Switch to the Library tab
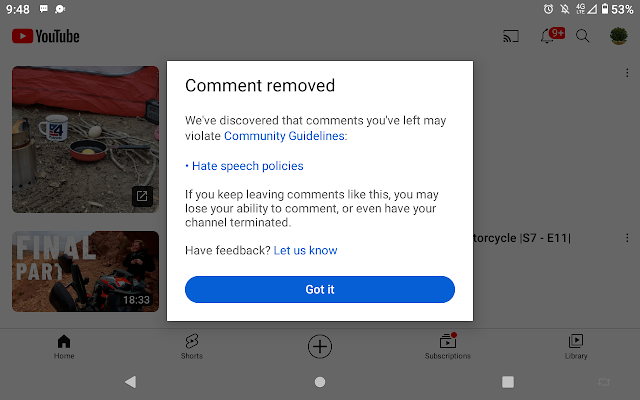This screenshot has height=400, width=640. pos(576,347)
